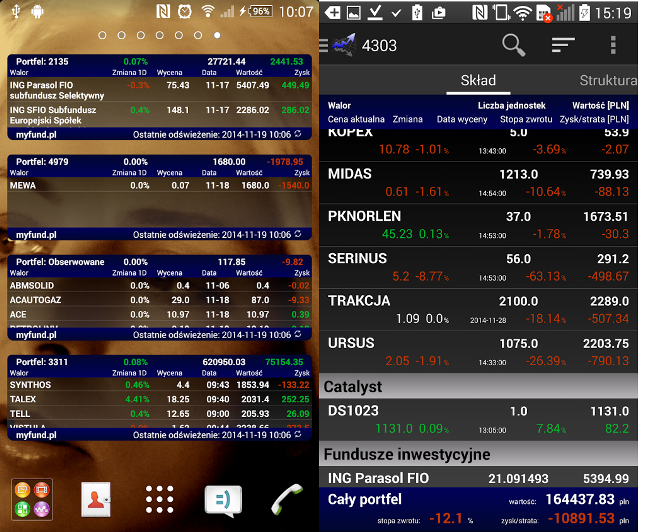Select the ACAUTOGAZ row in widget
This screenshot has width=645, height=532.
point(160,300)
